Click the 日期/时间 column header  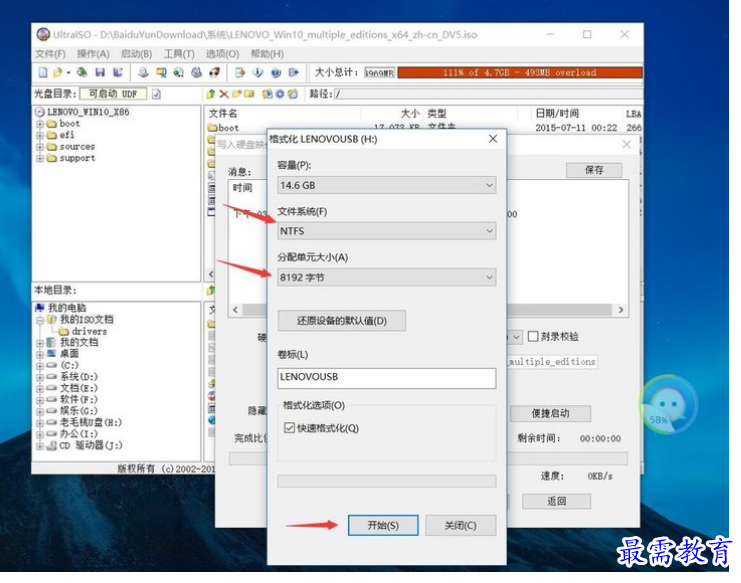point(557,113)
